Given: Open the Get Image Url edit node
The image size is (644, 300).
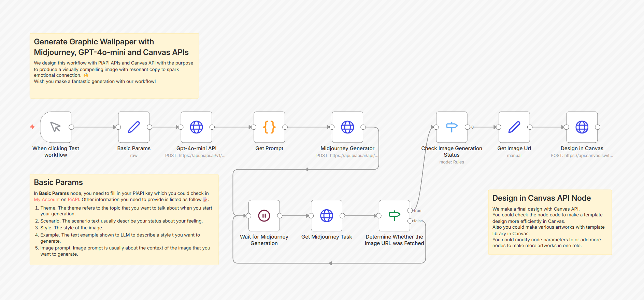Looking at the screenshot, I should [514, 127].
